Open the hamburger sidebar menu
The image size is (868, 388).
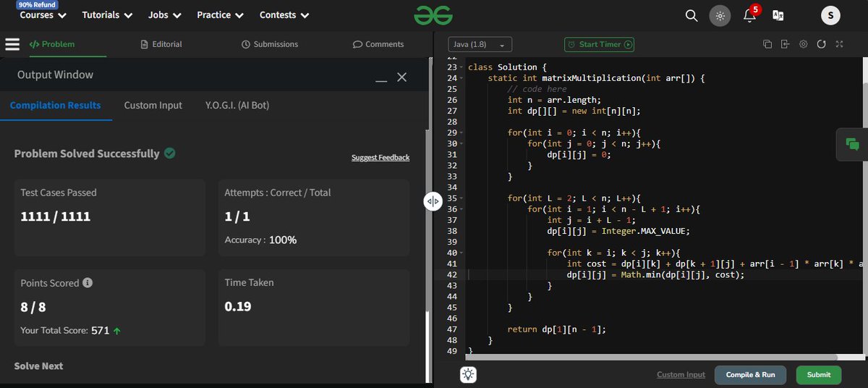tap(12, 44)
